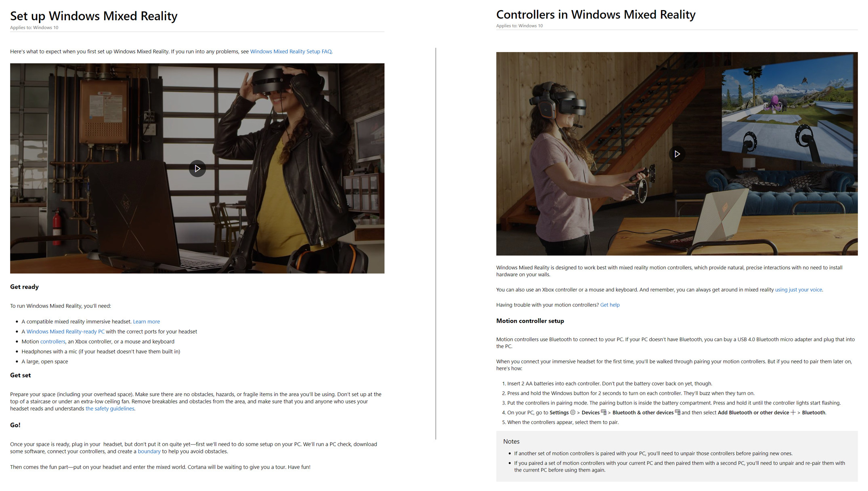Click 'A large, open space' bullet
The image size is (868, 491).
click(44, 361)
